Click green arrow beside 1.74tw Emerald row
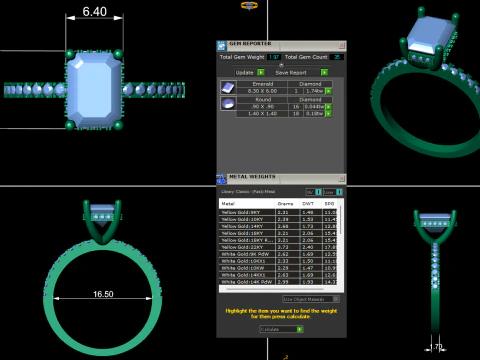 pyautogui.click(x=328, y=91)
